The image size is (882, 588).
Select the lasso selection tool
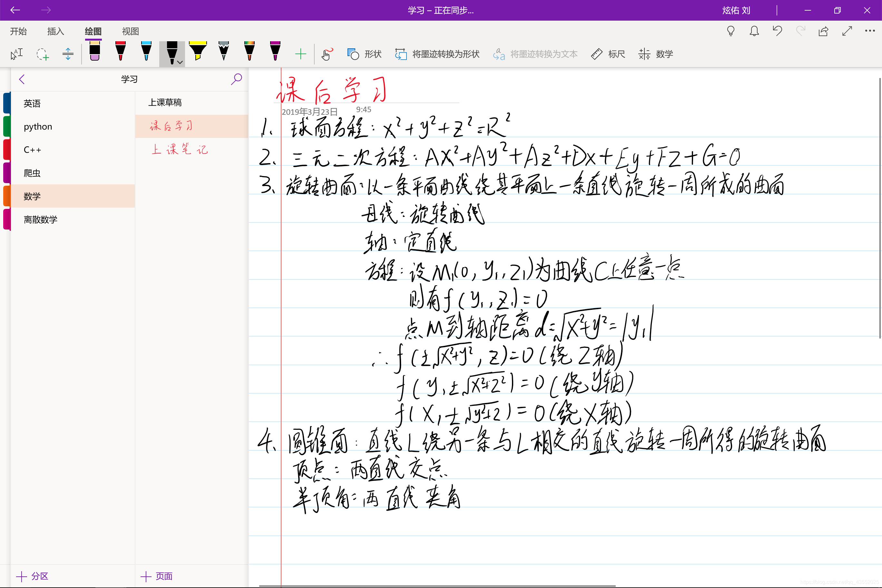42,54
